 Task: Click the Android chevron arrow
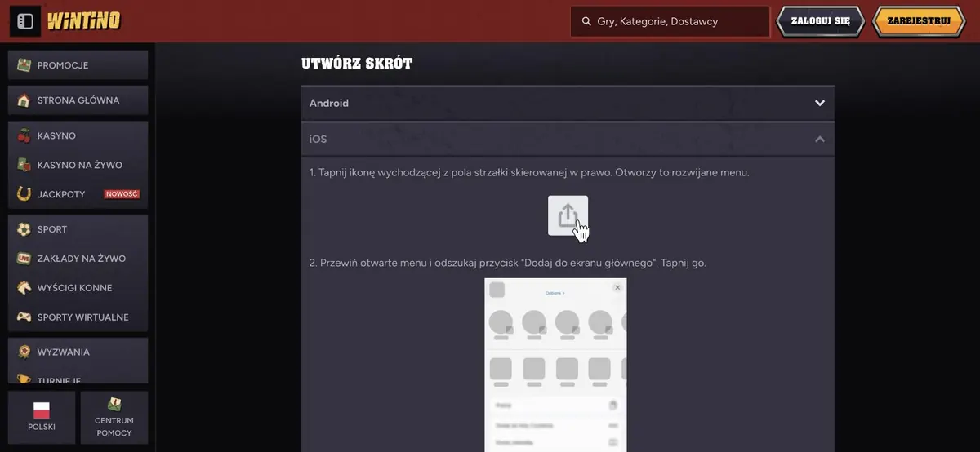point(820,104)
